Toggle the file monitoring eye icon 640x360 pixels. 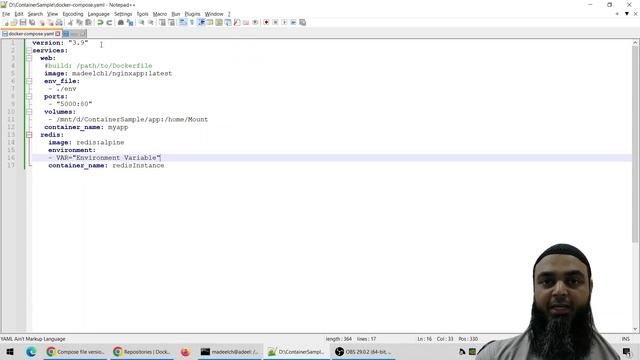(255, 22)
